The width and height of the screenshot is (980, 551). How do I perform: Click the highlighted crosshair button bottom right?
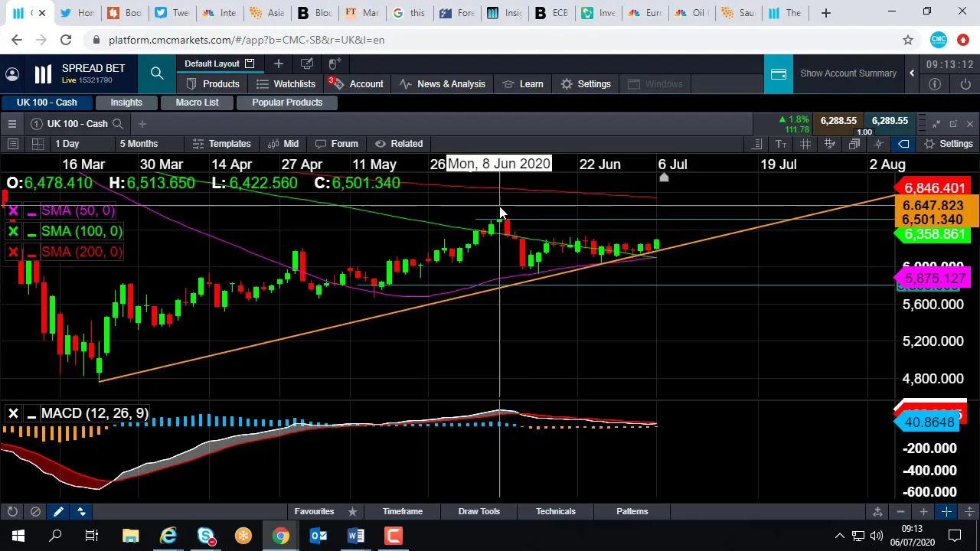[946, 511]
